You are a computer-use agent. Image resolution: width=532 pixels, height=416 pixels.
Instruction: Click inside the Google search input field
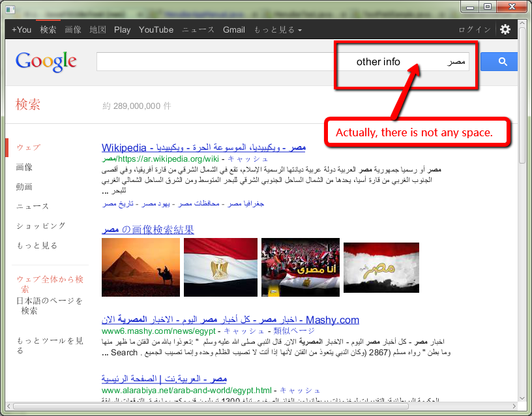pos(215,62)
